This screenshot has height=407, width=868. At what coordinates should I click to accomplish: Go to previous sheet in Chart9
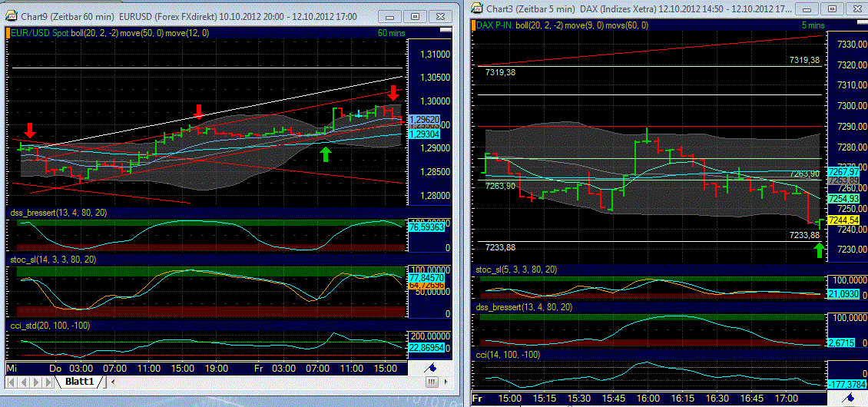click(24, 382)
